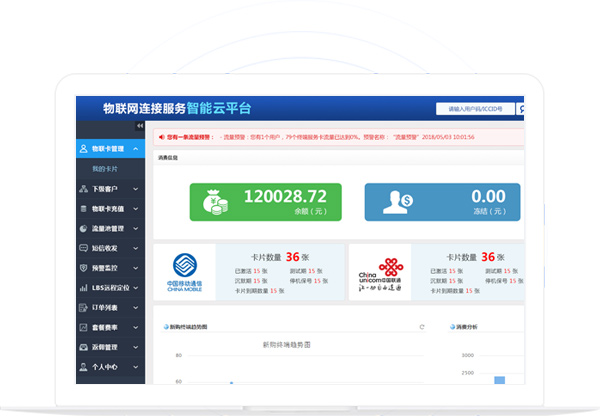
Task: Collapse the 物联卡管理 menu section
Action: tap(137, 149)
